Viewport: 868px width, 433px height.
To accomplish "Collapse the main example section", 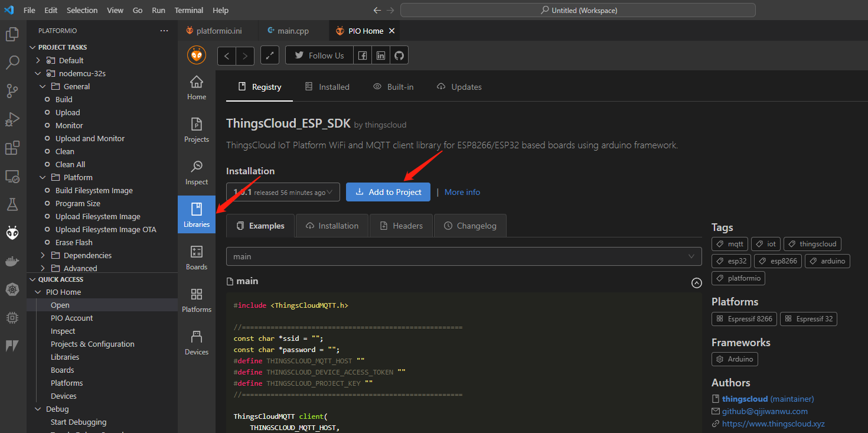I will click(697, 283).
